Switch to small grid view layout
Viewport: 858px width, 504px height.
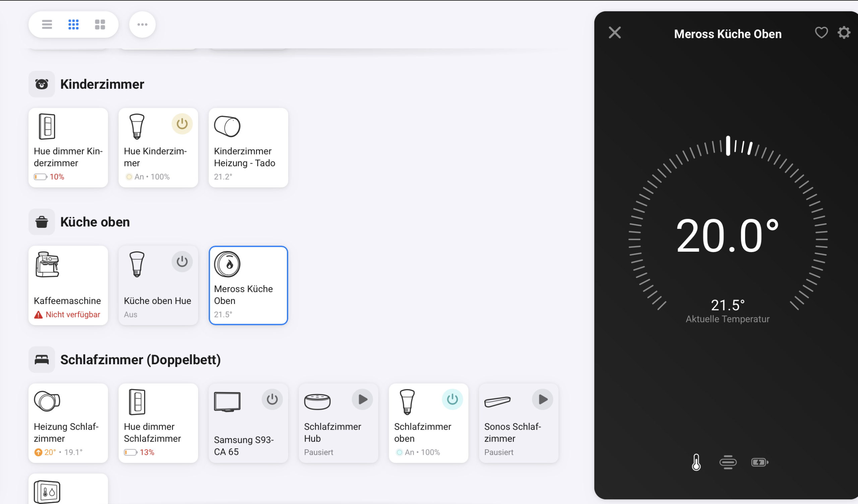pyautogui.click(x=73, y=24)
